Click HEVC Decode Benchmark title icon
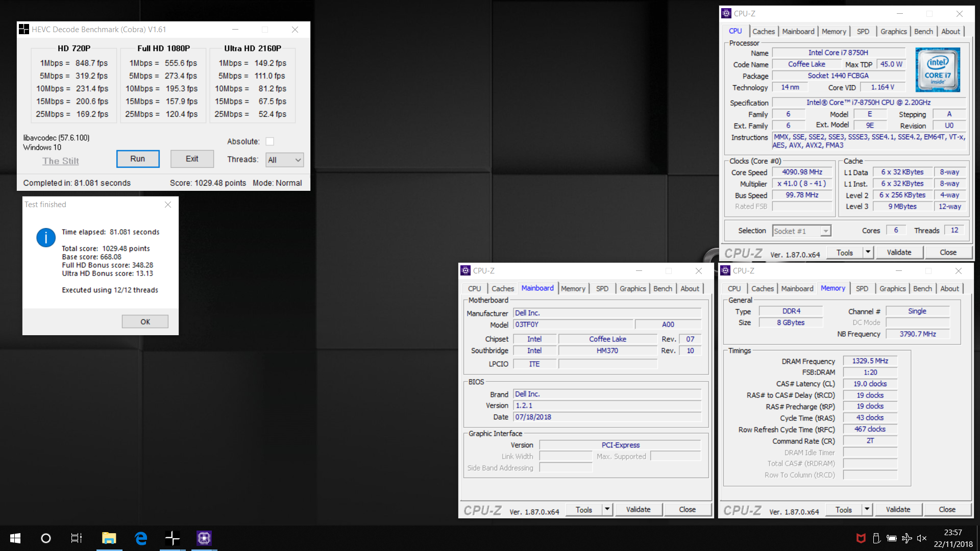This screenshot has width=980, height=551. click(x=24, y=30)
